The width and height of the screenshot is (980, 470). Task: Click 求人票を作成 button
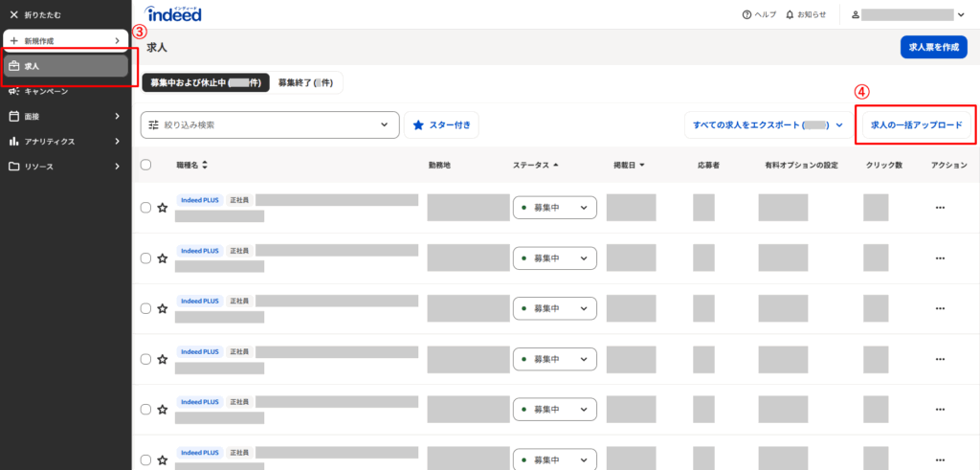pos(933,47)
